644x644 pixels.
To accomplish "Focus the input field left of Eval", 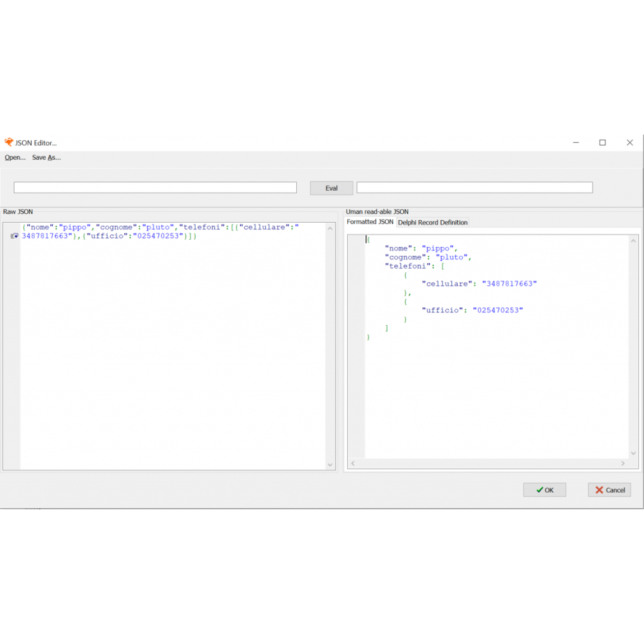I will 155,187.
